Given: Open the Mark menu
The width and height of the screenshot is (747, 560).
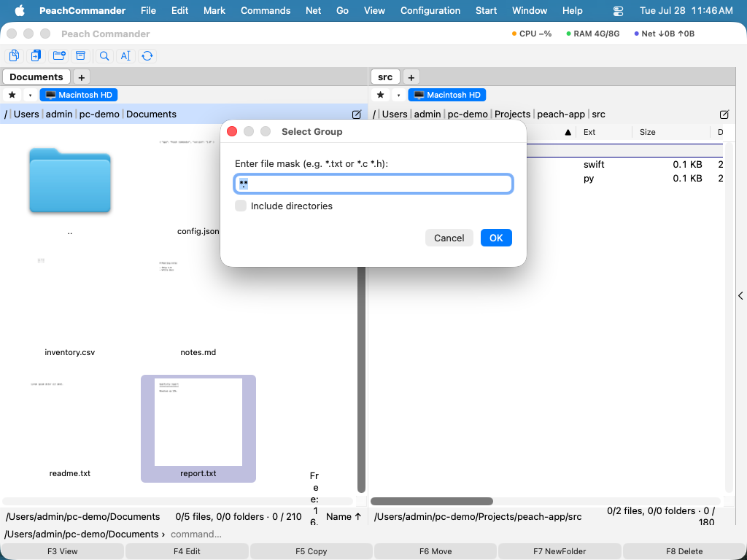Looking at the screenshot, I should coord(214,10).
